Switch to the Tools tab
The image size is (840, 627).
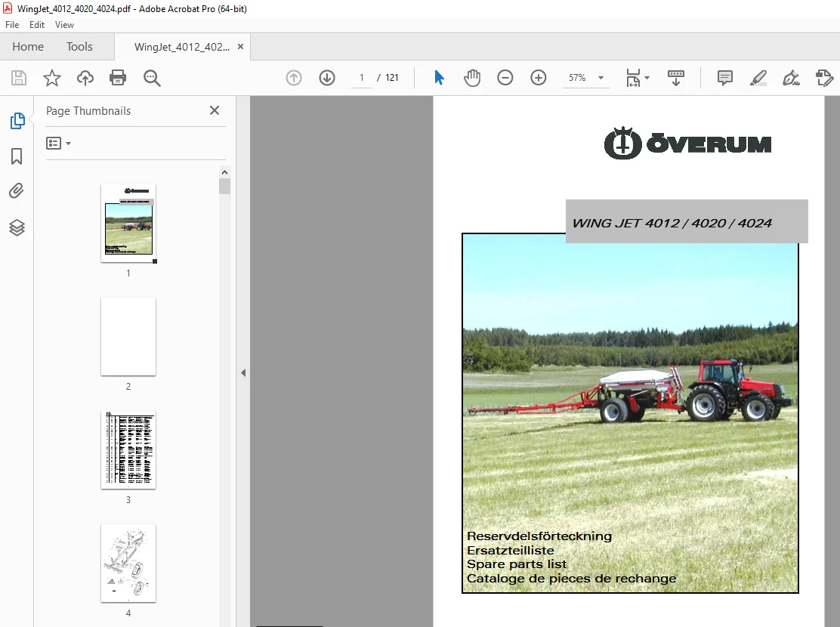click(80, 47)
